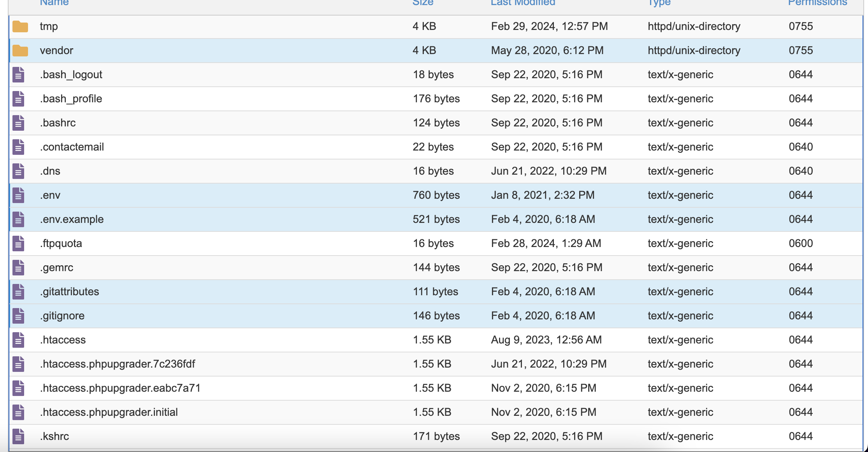868x452 pixels.
Task: Click the .bashrc file icon
Action: coord(18,123)
